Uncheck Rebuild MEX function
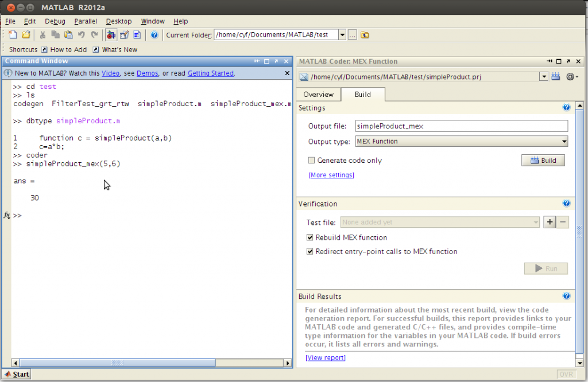 [x=310, y=237]
